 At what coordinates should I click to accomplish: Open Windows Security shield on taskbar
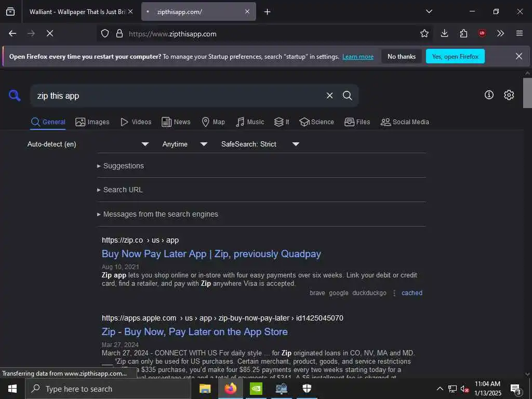coord(307,389)
